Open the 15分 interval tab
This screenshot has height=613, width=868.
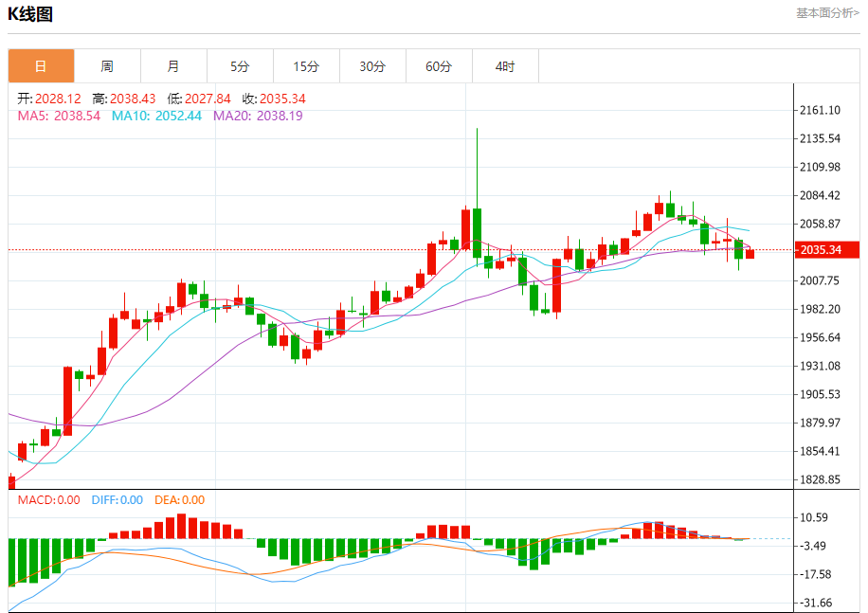pyautogui.click(x=307, y=66)
